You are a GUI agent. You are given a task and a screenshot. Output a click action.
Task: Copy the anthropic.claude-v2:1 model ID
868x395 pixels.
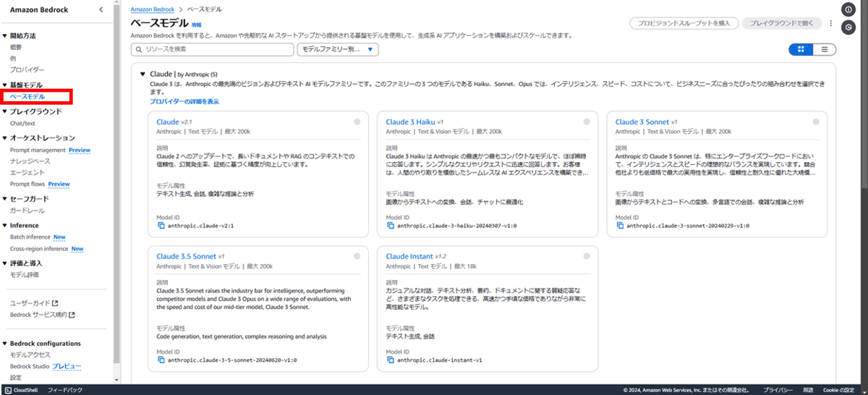161,226
